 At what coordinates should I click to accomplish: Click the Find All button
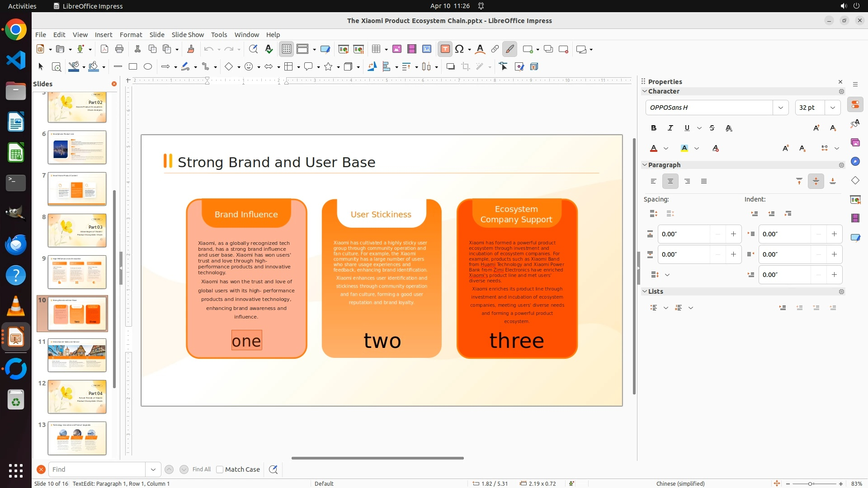202,469
